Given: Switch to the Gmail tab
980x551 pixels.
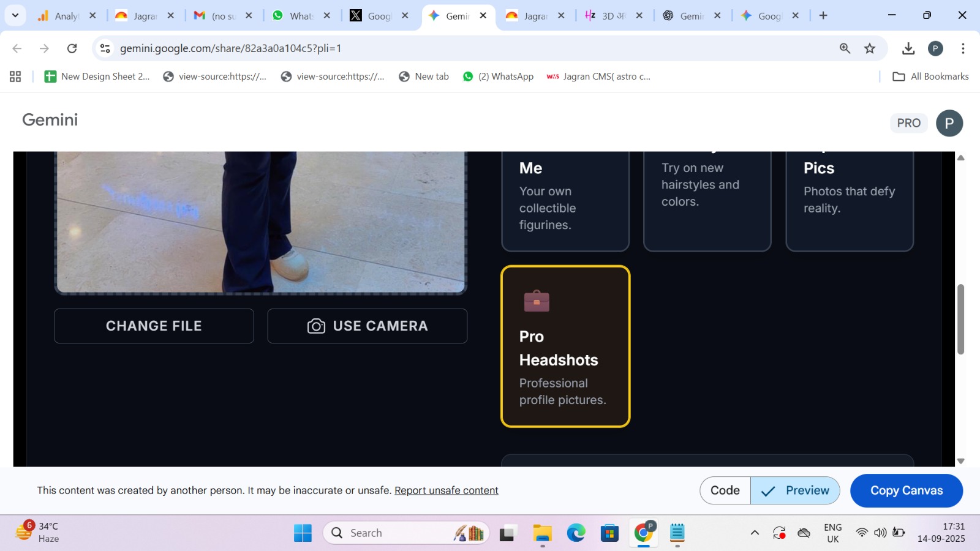Looking at the screenshot, I should click(x=217, y=16).
